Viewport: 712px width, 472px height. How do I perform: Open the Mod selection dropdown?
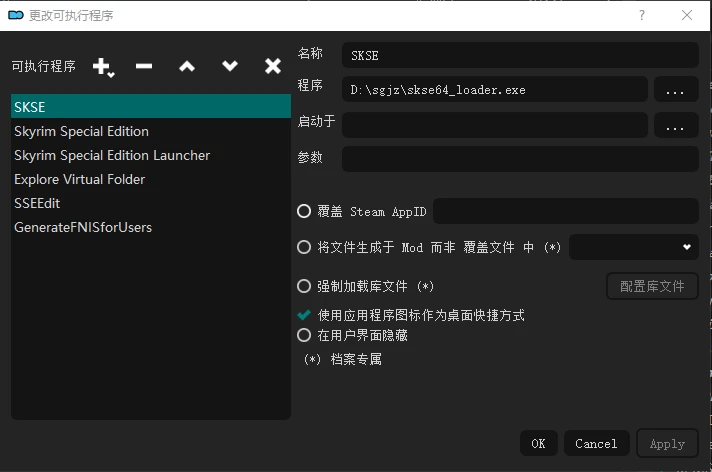[x=633, y=247]
